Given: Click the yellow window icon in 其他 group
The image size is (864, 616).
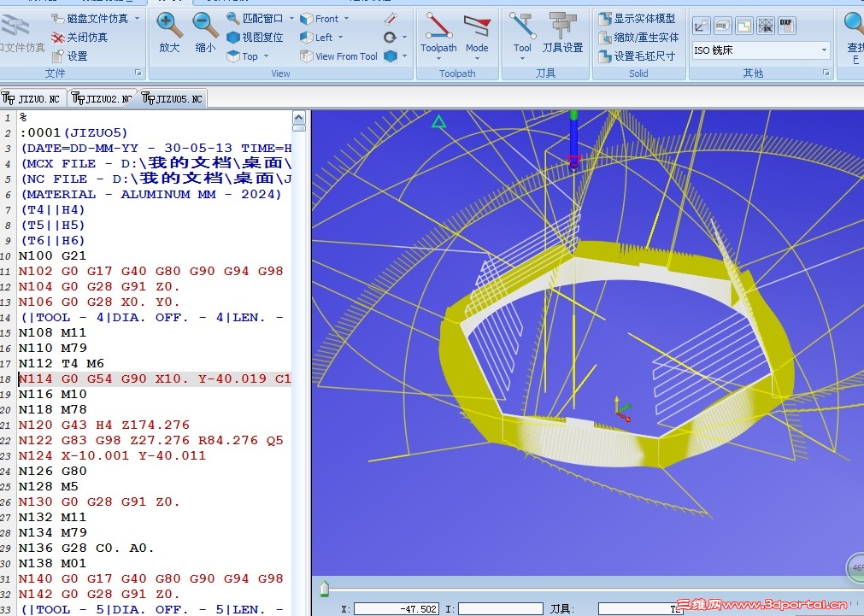Looking at the screenshot, I should pyautogui.click(x=744, y=26).
